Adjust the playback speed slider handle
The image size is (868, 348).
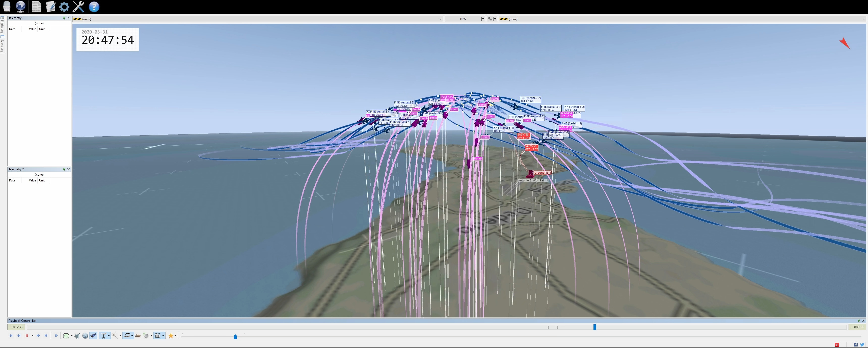pos(235,337)
